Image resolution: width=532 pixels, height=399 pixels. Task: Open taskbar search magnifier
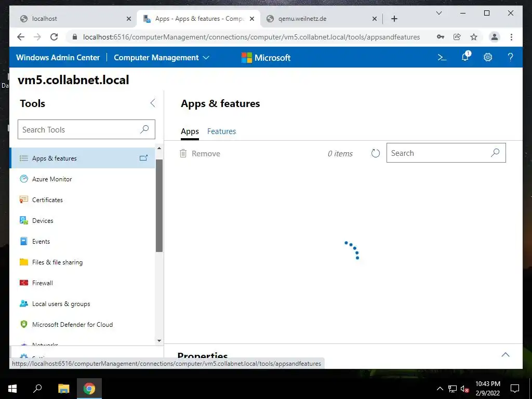coord(37,389)
